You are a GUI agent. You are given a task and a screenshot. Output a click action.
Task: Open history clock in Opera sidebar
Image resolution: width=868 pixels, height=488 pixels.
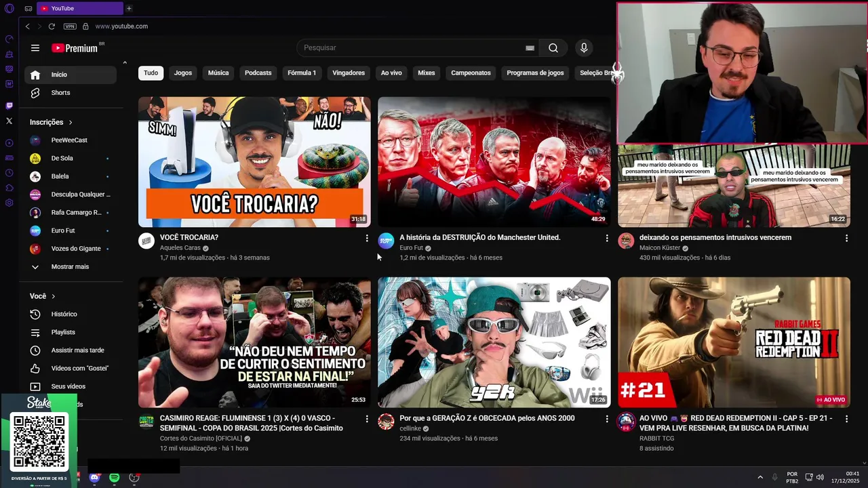click(9, 173)
